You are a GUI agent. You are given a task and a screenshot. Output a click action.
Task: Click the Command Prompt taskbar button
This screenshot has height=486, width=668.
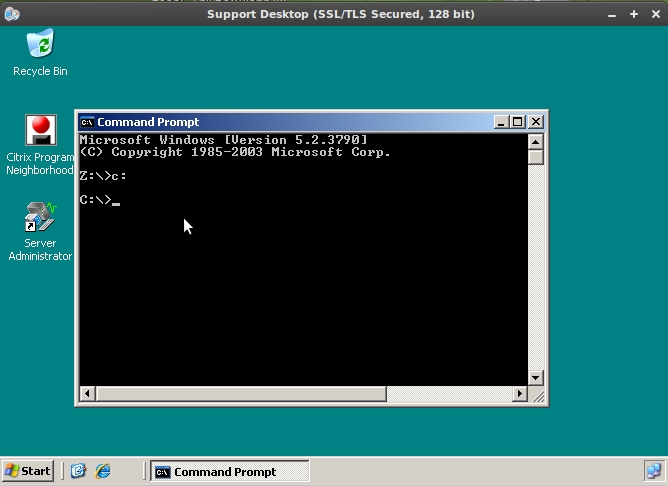tap(230, 471)
